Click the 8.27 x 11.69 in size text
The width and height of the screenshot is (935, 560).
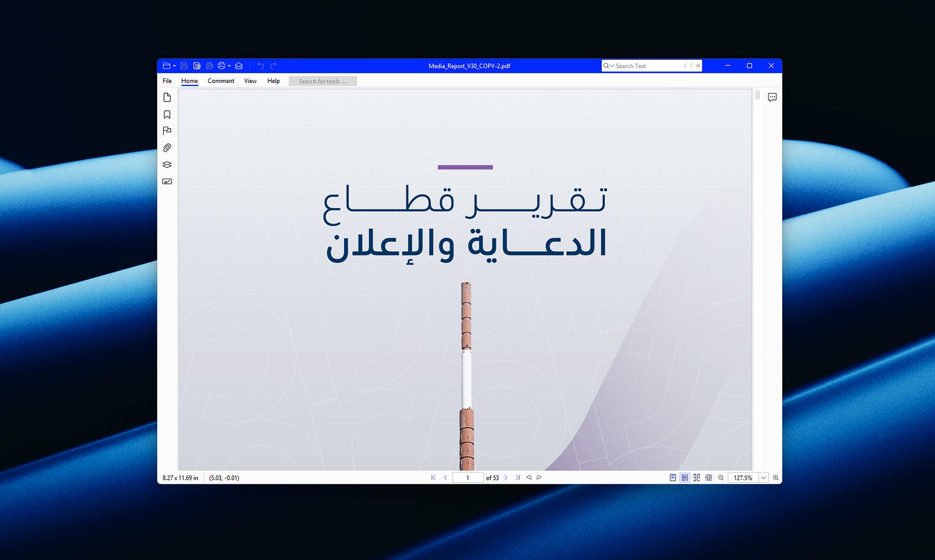pyautogui.click(x=180, y=478)
